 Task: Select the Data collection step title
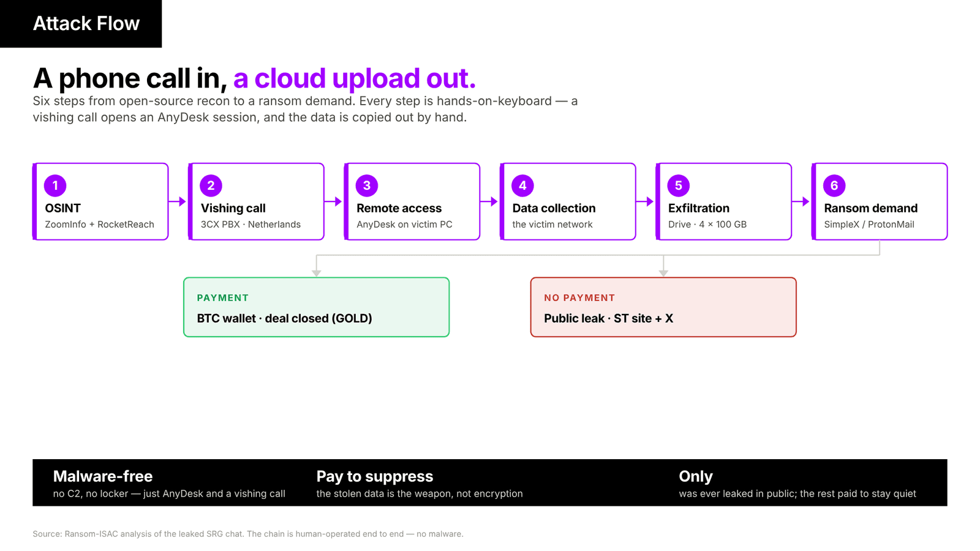554,208
